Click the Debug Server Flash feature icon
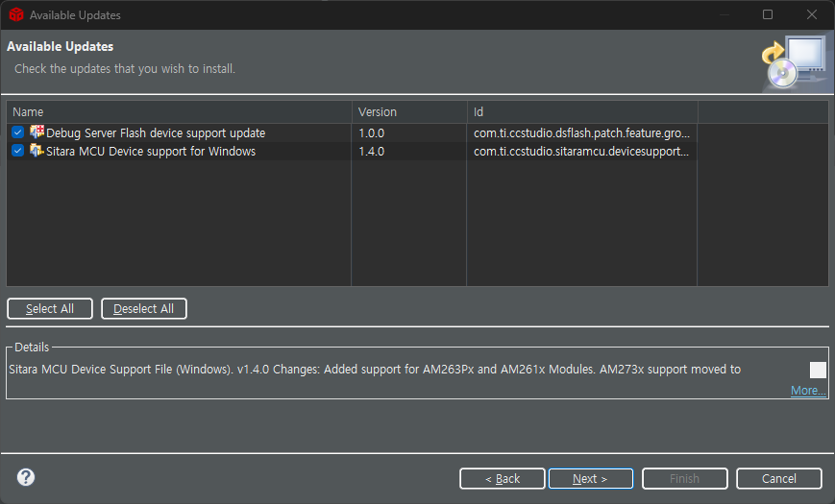The image size is (835, 504). click(37, 132)
